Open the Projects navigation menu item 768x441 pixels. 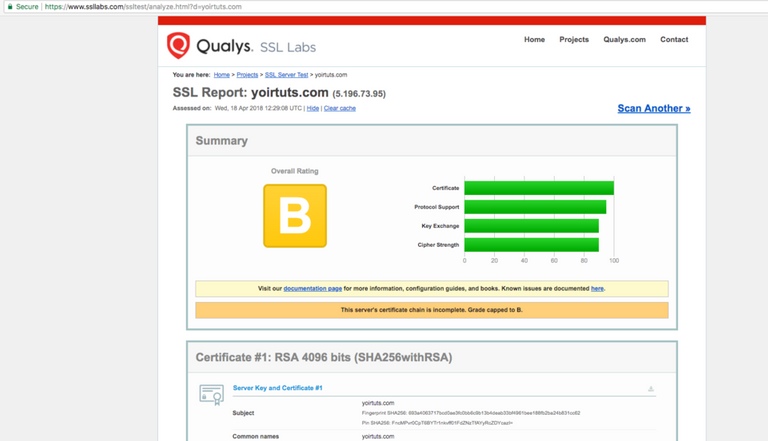point(574,40)
